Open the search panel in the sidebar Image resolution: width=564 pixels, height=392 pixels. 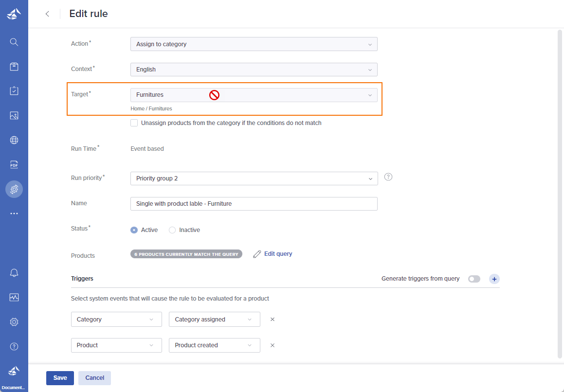click(x=14, y=42)
